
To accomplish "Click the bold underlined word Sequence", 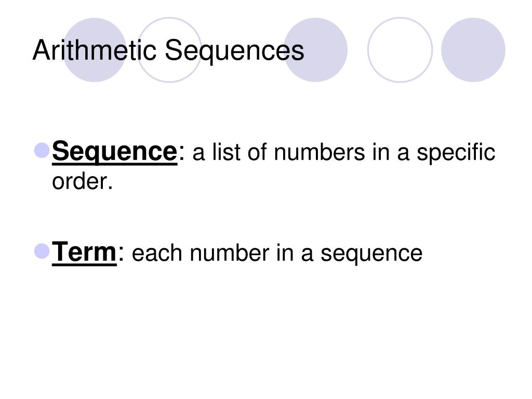I will tap(115, 152).
